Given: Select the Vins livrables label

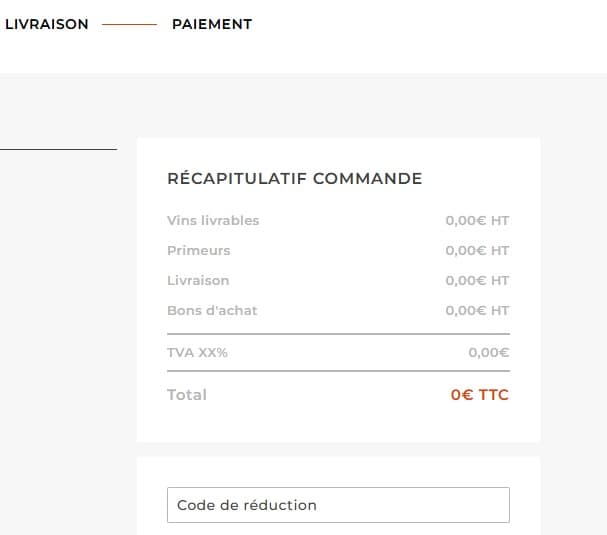Looking at the screenshot, I should [213, 220].
